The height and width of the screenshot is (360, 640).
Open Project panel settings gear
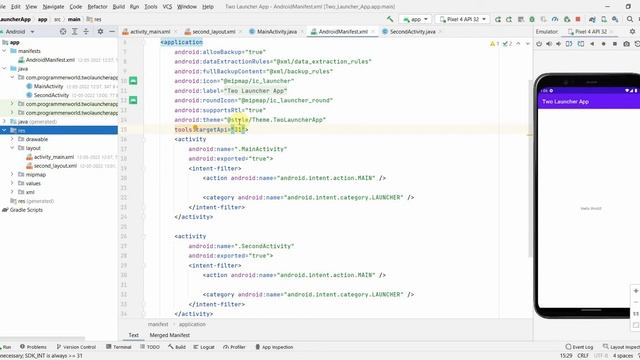(x=100, y=31)
